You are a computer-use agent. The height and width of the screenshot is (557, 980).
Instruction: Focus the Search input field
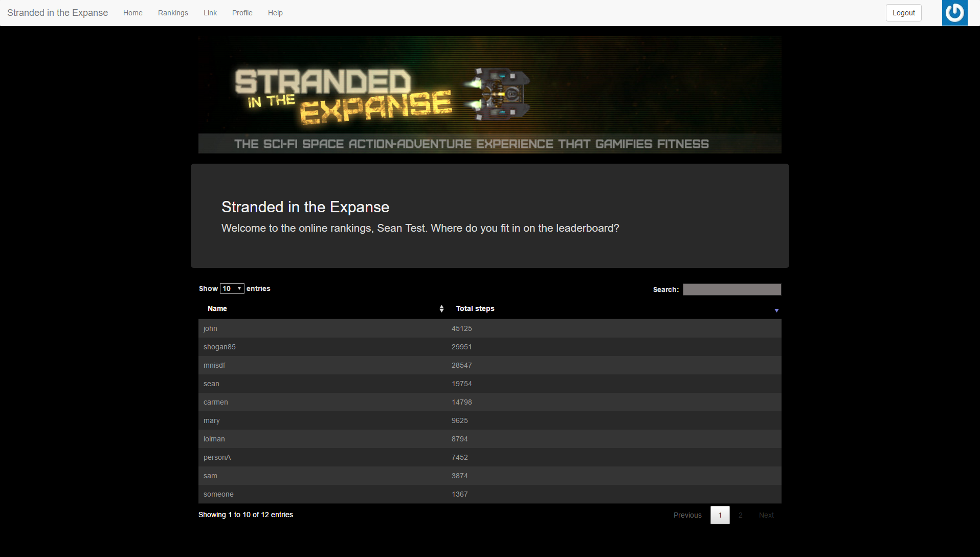[732, 289]
